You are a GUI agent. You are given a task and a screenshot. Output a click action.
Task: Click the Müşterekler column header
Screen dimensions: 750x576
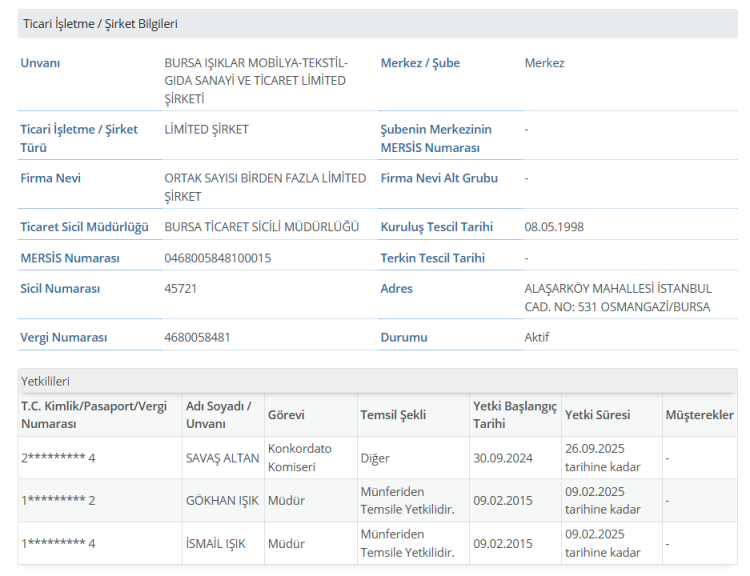(x=699, y=415)
